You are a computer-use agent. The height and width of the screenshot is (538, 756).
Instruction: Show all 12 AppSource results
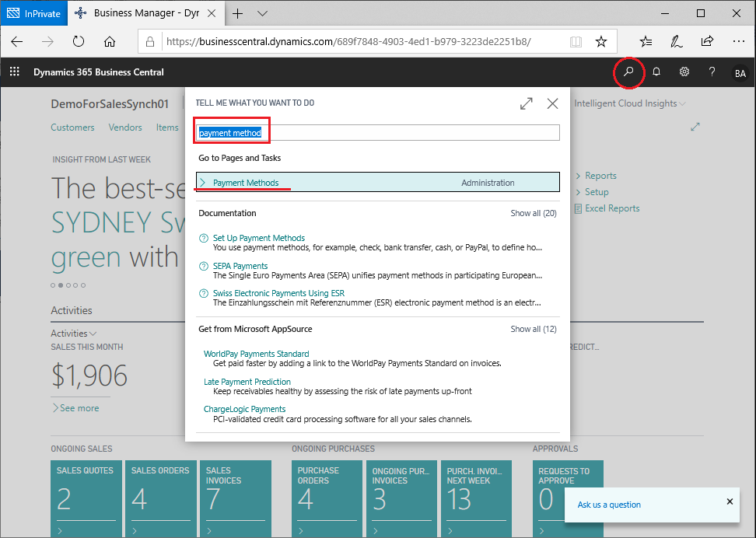(x=534, y=329)
